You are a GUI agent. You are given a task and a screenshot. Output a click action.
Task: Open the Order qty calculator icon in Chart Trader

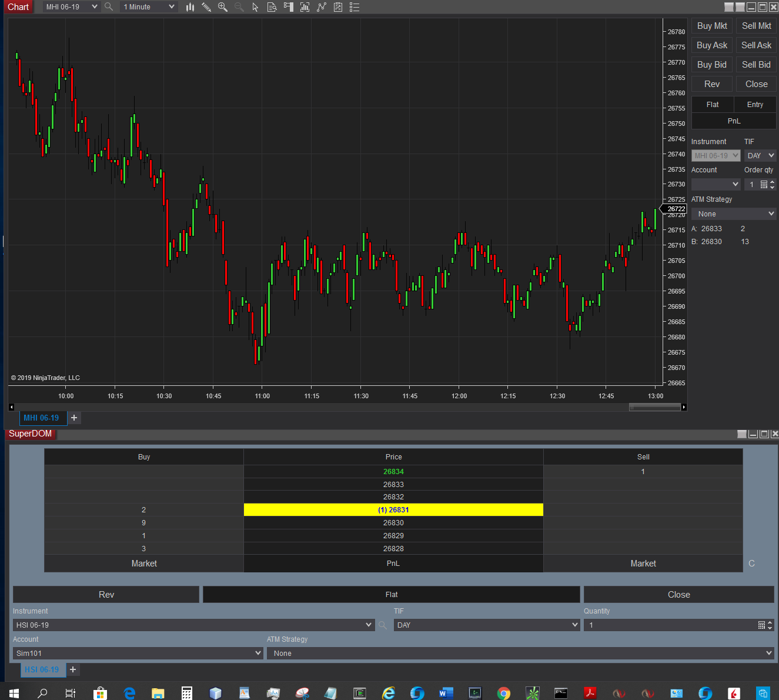764,185
